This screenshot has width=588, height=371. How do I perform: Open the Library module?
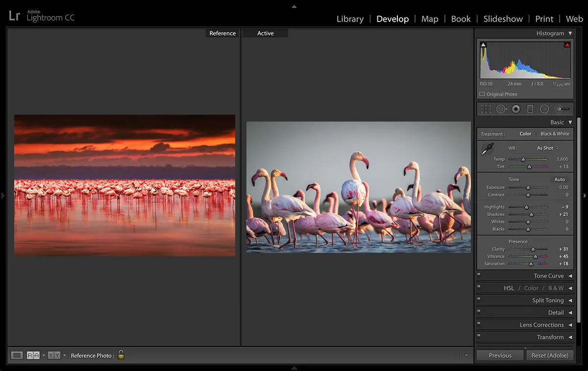[x=350, y=19]
